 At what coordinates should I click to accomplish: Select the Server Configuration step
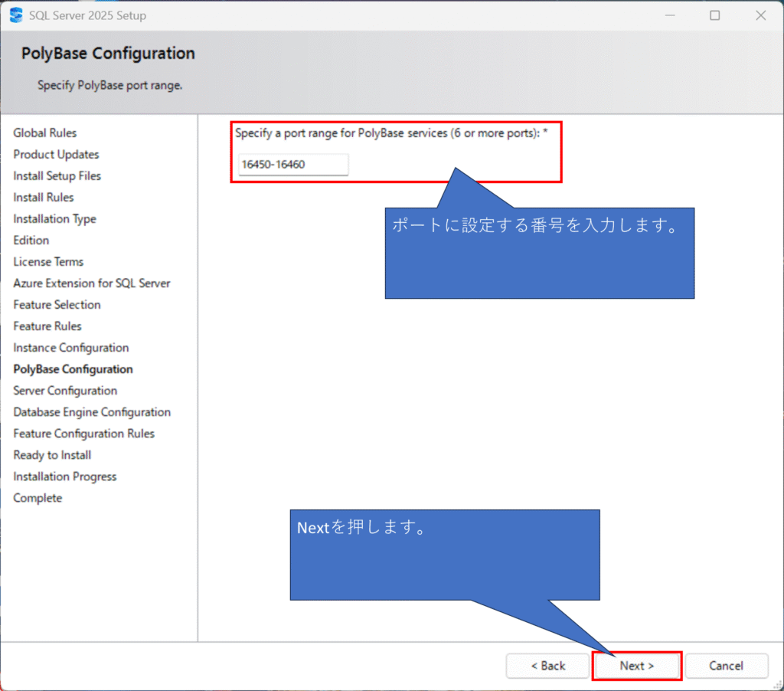[x=66, y=391]
